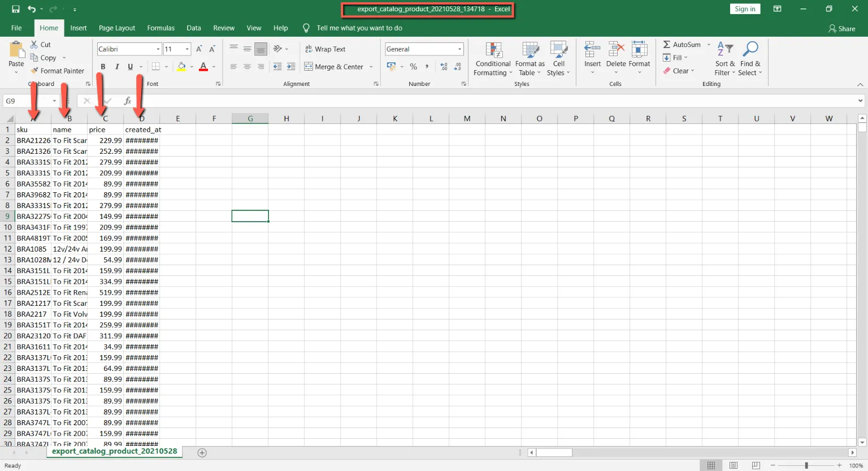Open Conditional Formatting

pyautogui.click(x=493, y=59)
